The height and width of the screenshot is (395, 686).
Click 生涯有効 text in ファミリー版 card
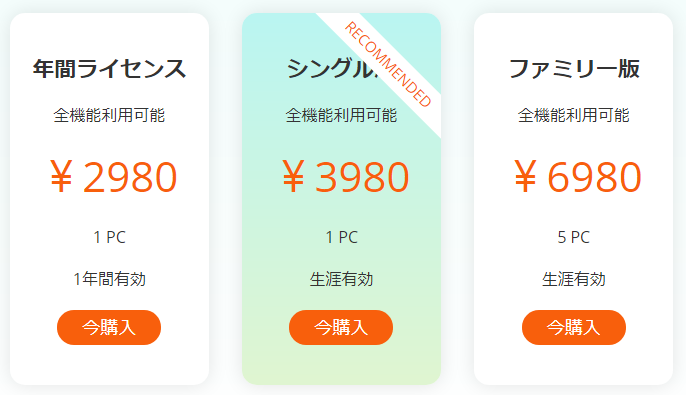pos(574,279)
